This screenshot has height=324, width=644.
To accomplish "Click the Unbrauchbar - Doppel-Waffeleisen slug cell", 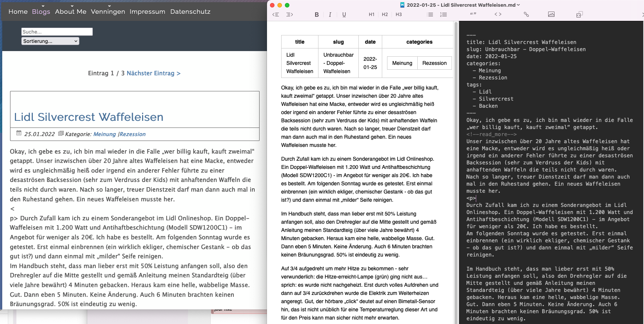I will click(338, 63).
